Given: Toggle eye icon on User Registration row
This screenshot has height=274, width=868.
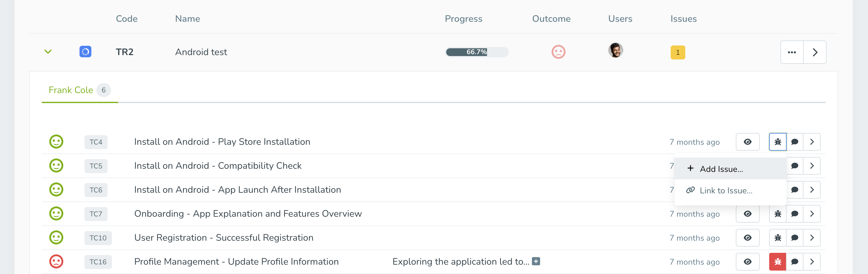Looking at the screenshot, I should click(747, 238).
